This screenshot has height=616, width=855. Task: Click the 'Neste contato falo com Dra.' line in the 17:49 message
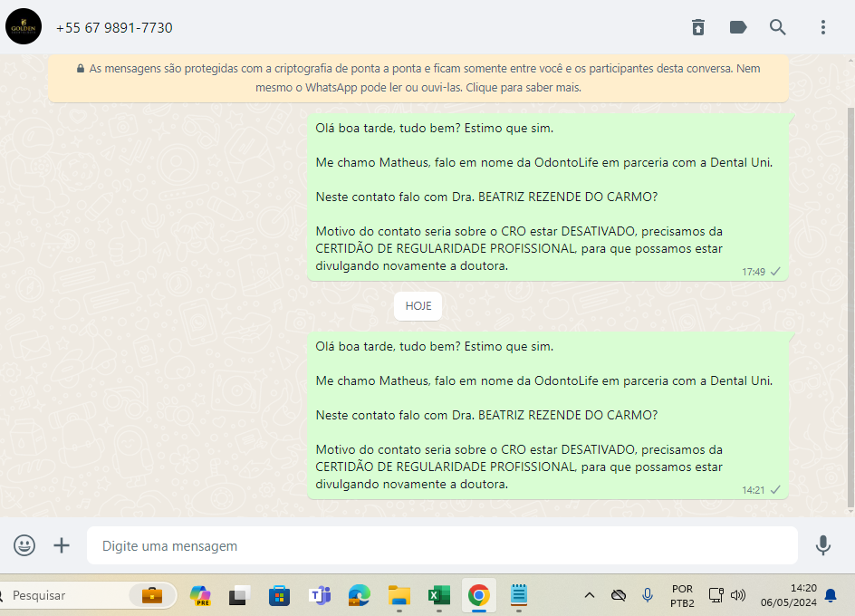pos(486,197)
